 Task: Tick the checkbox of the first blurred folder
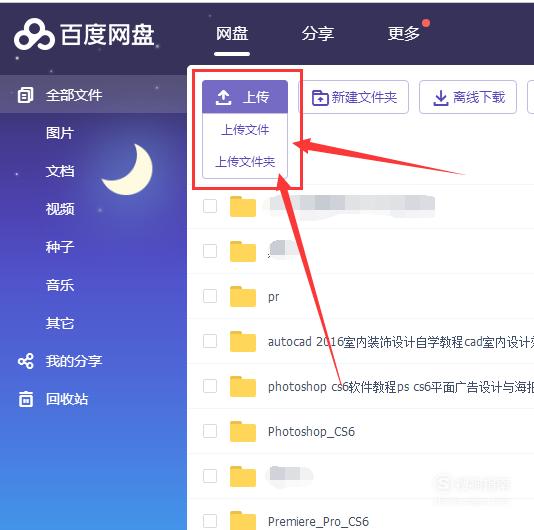(210, 206)
